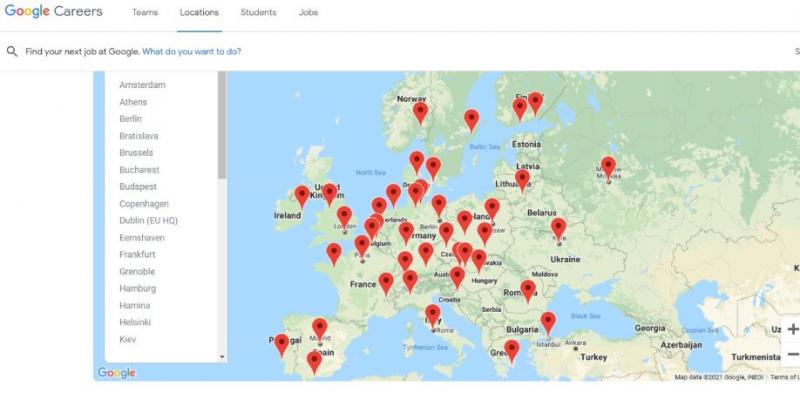This screenshot has height=400, width=800.
Task: Zoom in with the map plus button
Action: pos(792,329)
